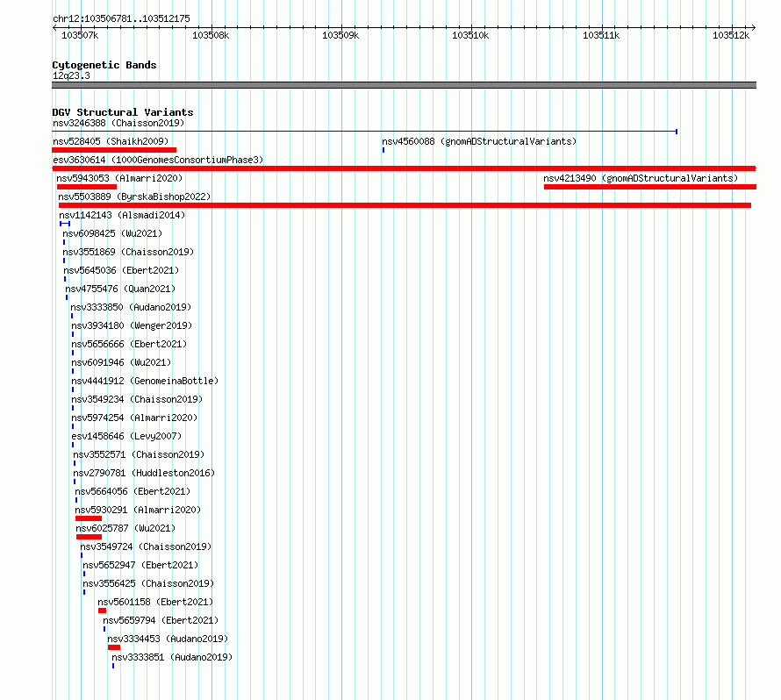Click nsv3934180 (Wenger2019) label
Viewport: 781px width, 700px height.
pos(132,325)
